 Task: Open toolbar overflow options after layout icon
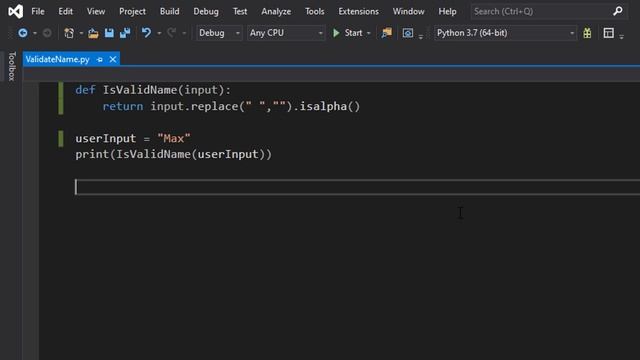pyautogui.click(x=622, y=37)
